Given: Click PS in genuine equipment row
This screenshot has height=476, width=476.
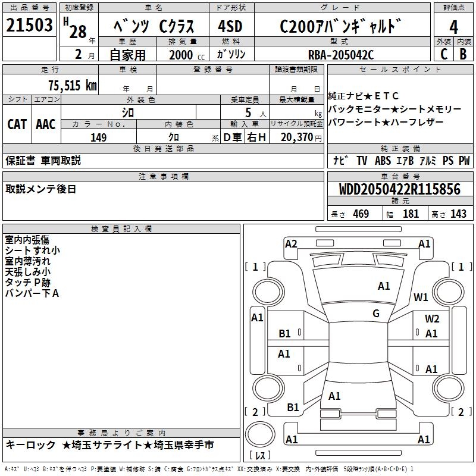Looking at the screenshot, I should point(448,160).
